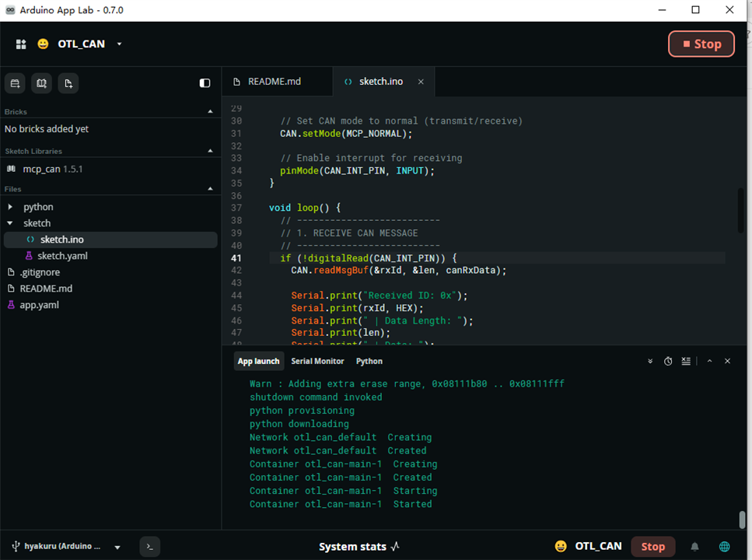Image resolution: width=752 pixels, height=560 pixels.
Task: Open the terminal console icon
Action: (149, 547)
